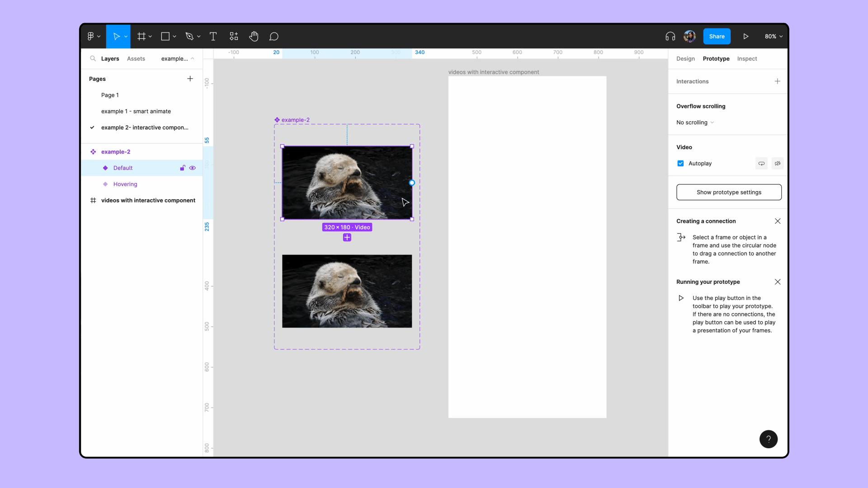
Task: Click Show prototype settings button
Action: pos(728,192)
